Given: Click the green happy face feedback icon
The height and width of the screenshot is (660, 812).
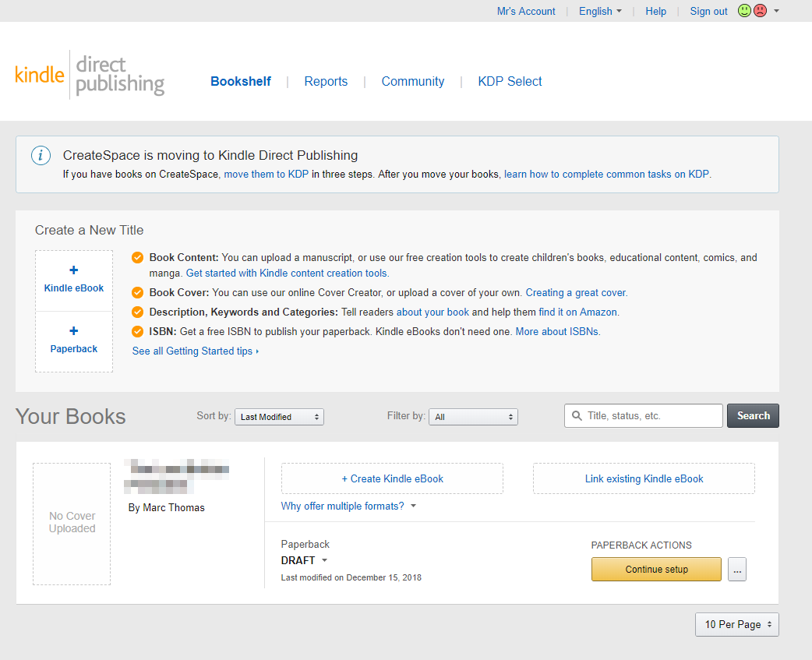Looking at the screenshot, I should 744,10.
